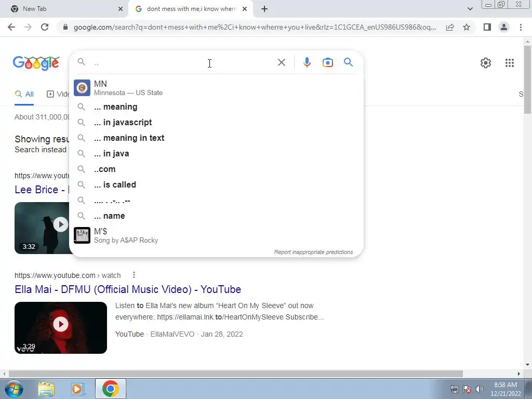Image resolution: width=532 pixels, height=399 pixels.
Task: Open Chrome three-dot menu
Action: pyautogui.click(x=521, y=27)
